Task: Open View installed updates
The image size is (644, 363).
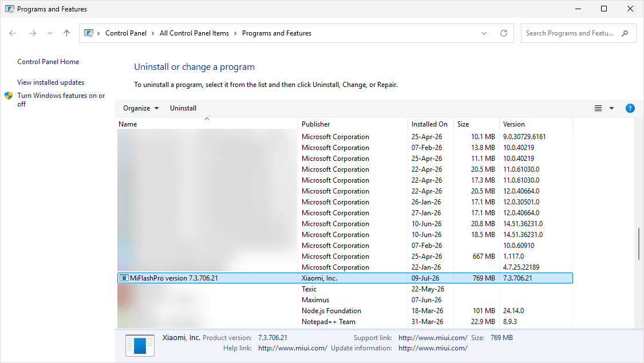Action: [50, 82]
